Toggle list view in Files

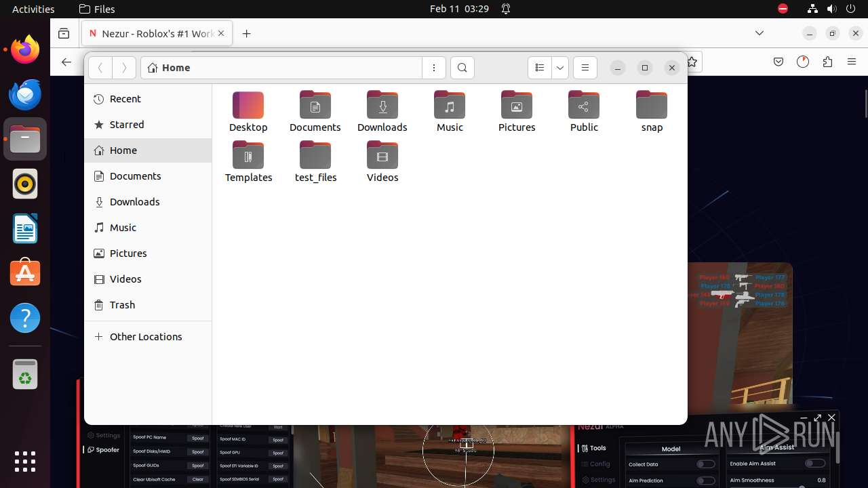(540, 68)
